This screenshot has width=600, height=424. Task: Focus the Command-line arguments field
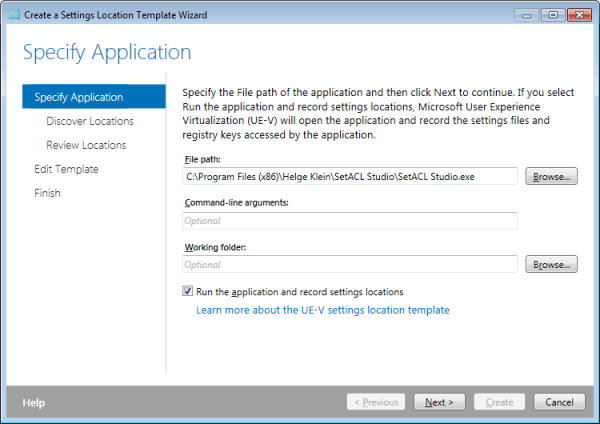coord(350,221)
